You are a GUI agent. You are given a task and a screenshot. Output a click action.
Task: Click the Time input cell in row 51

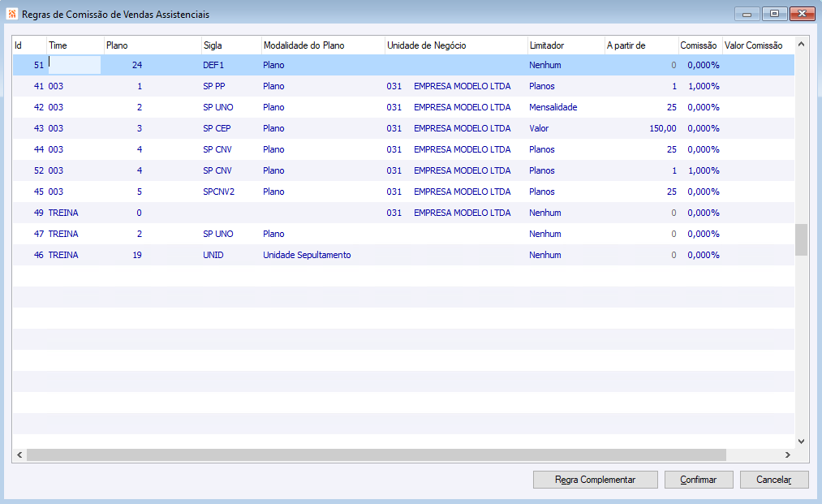(x=74, y=65)
